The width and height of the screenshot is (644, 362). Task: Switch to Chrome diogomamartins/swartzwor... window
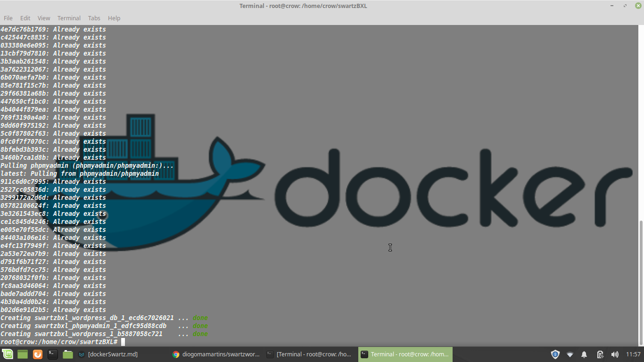(217, 354)
